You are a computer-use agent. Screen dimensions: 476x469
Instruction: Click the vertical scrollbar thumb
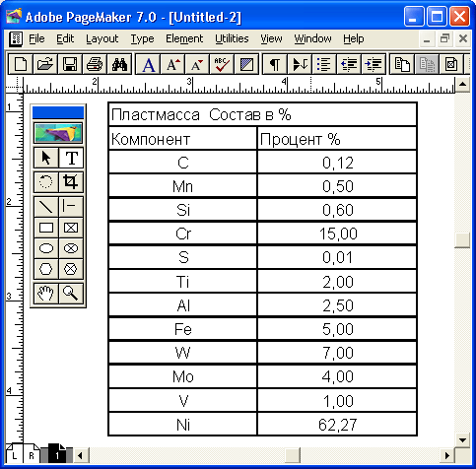pos(462,240)
